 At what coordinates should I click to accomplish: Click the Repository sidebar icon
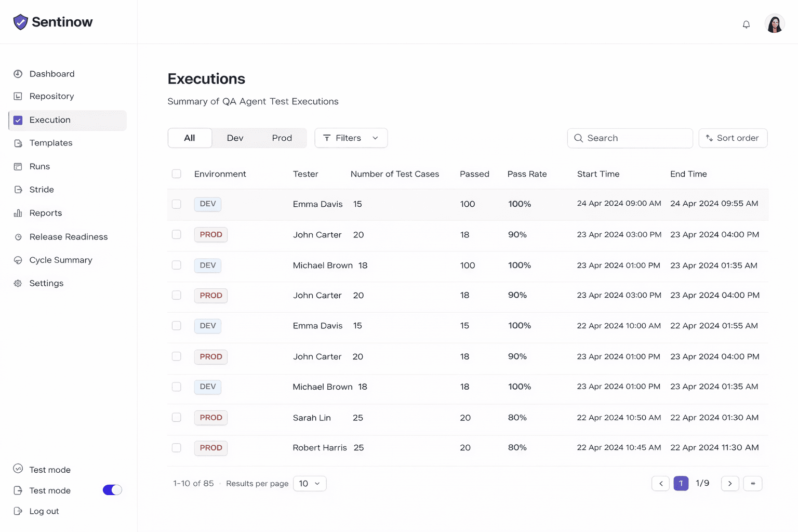[x=18, y=96]
